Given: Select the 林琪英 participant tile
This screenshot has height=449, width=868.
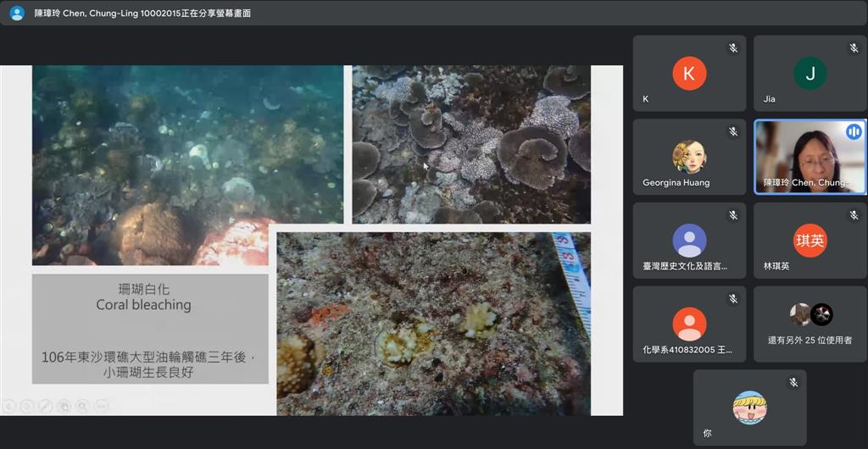Looking at the screenshot, I should click(810, 241).
